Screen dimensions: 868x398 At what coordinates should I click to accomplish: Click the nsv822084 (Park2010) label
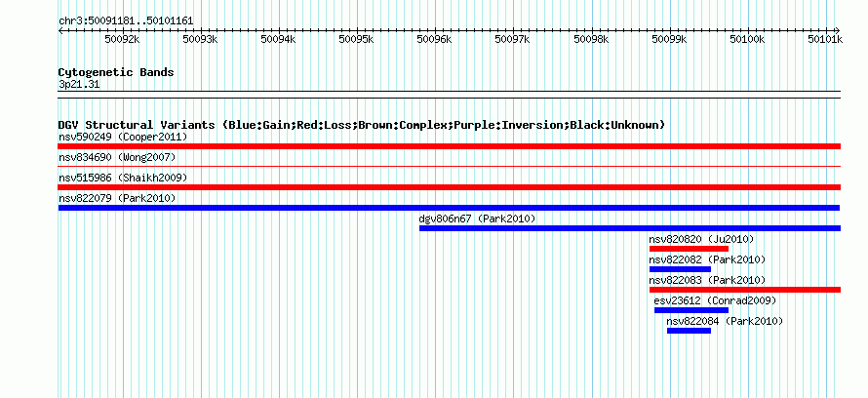pyautogui.click(x=725, y=321)
